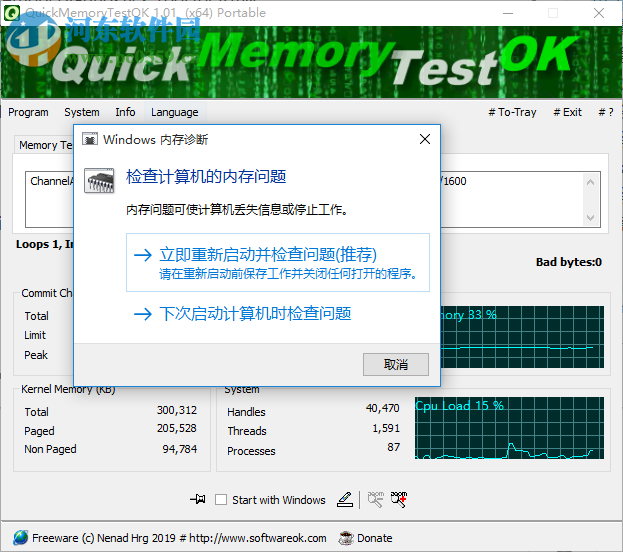Screen dimensions: 623x552
Task: Click the Threads value 1,591
Action: 386,428
